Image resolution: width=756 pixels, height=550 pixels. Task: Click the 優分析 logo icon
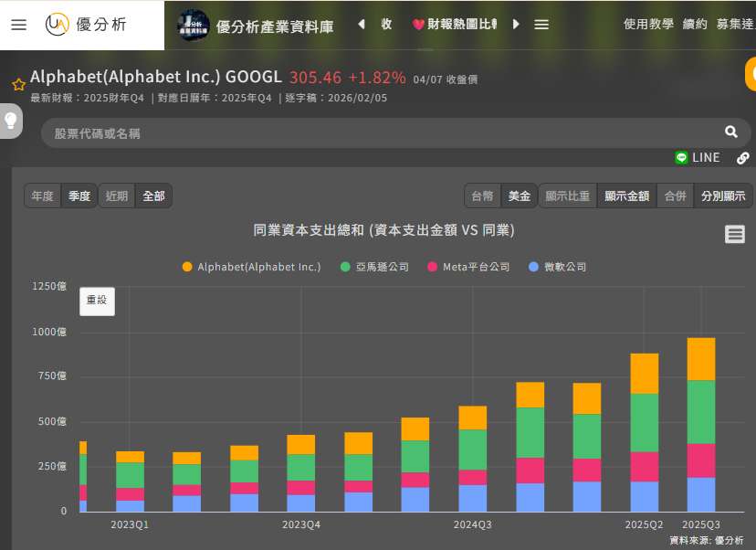pyautogui.click(x=58, y=25)
